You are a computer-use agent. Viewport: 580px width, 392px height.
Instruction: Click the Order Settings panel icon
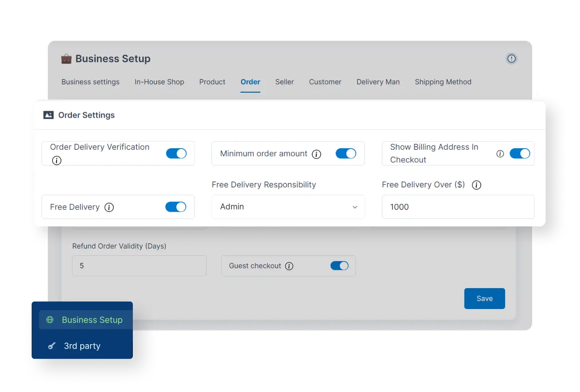tap(48, 115)
